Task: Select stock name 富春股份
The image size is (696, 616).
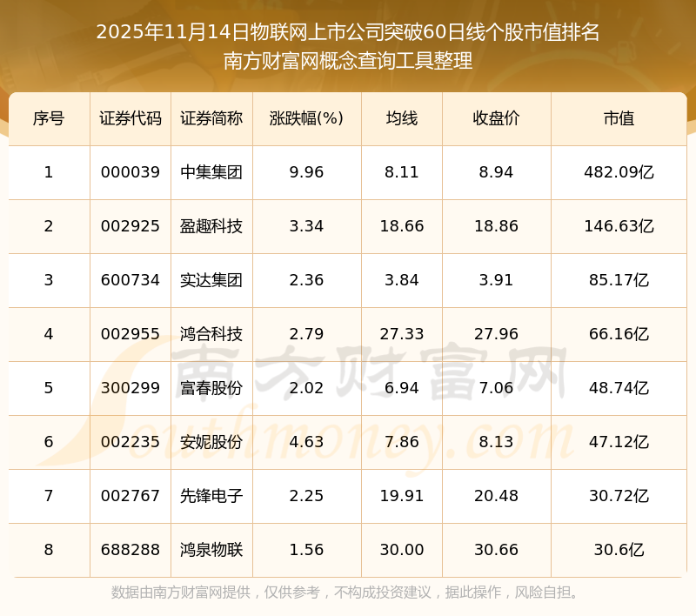Action: (x=211, y=388)
